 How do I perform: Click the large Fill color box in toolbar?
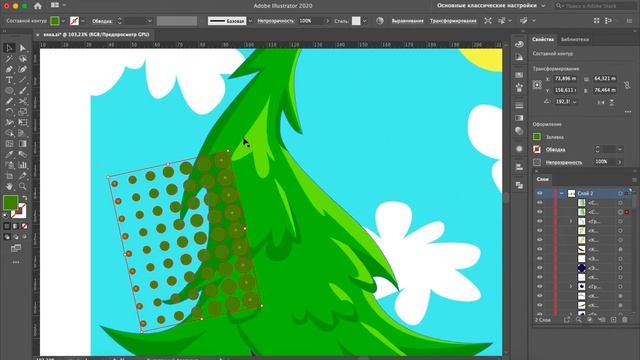pos(11,202)
